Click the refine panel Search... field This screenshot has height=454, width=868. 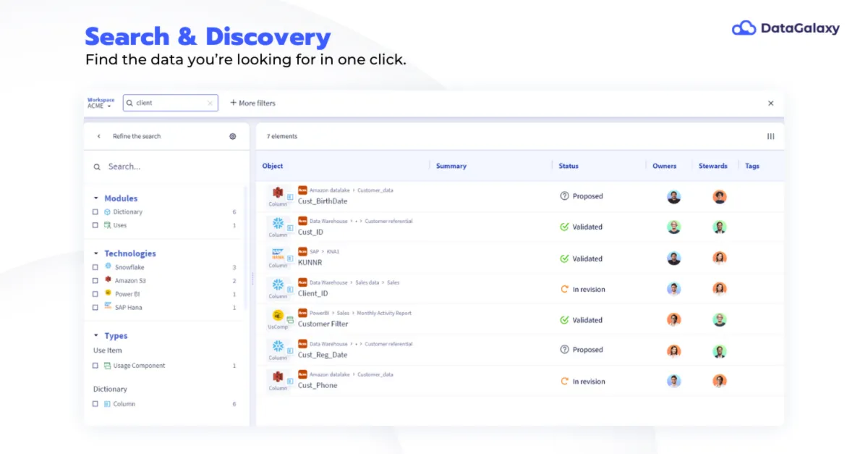pos(166,167)
